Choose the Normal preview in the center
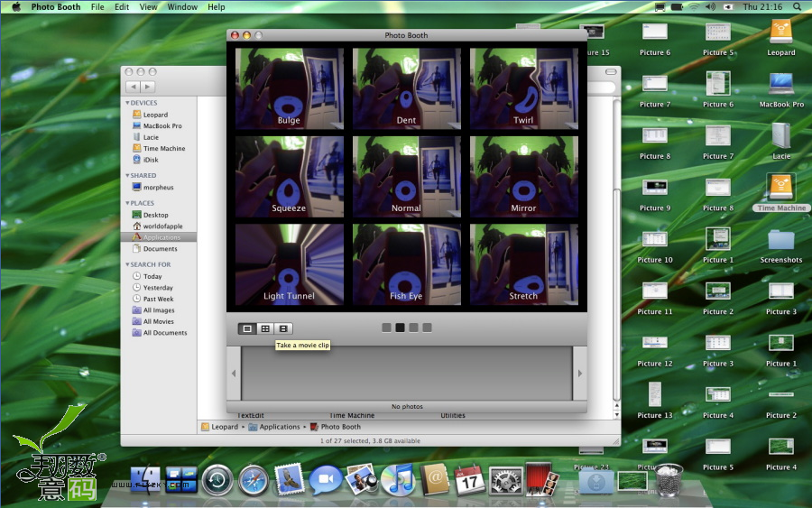This screenshot has height=508, width=812. click(x=407, y=177)
